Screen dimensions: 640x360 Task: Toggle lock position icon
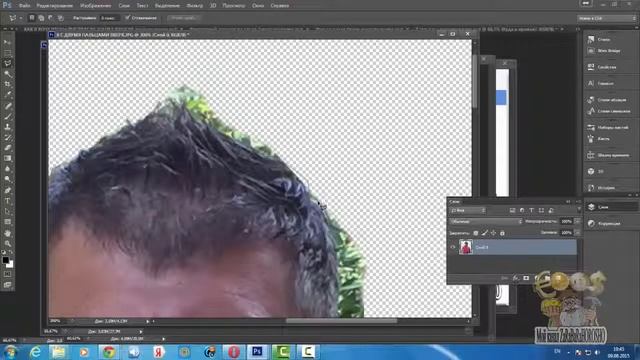point(493,233)
